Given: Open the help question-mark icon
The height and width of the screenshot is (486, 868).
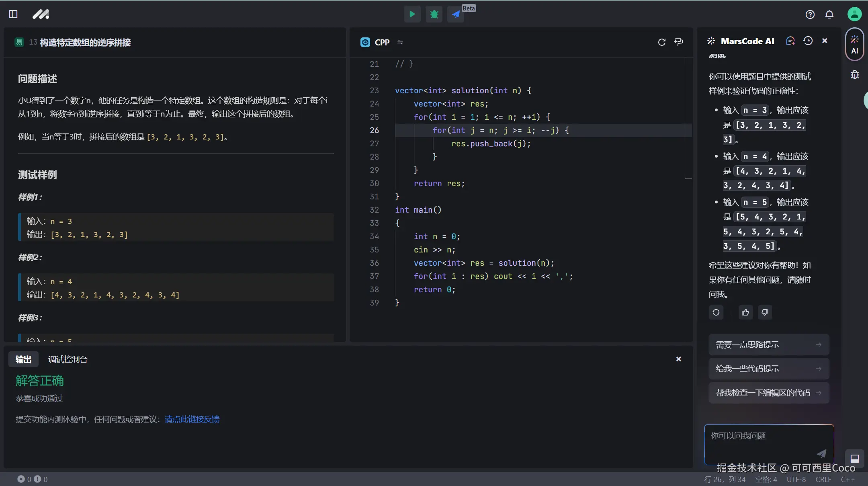Looking at the screenshot, I should tap(810, 14).
